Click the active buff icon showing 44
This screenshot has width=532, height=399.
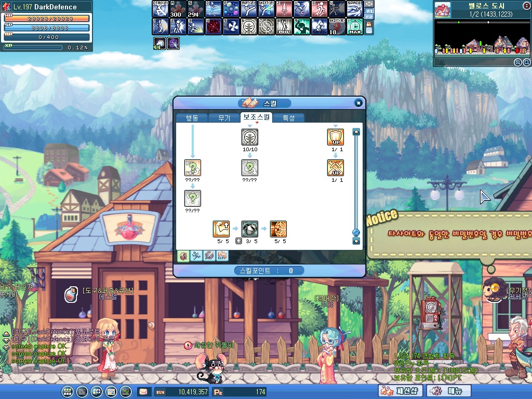coord(159,44)
